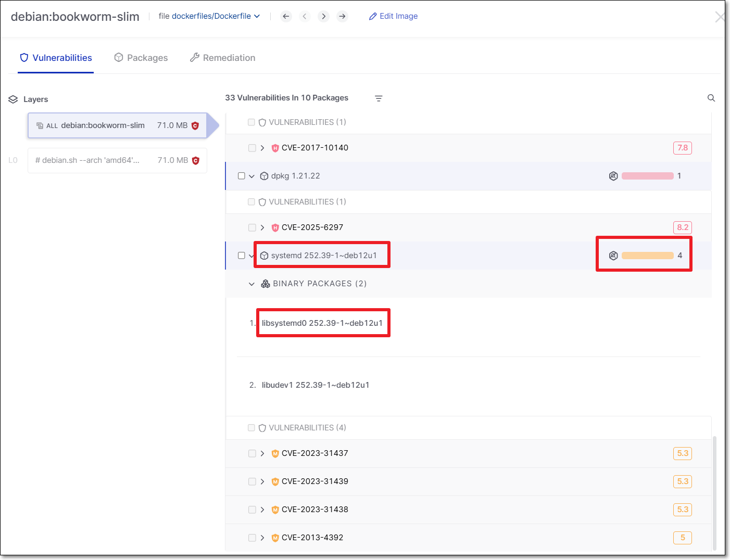730x560 pixels.
Task: Open the Remediation tab
Action: tap(222, 58)
